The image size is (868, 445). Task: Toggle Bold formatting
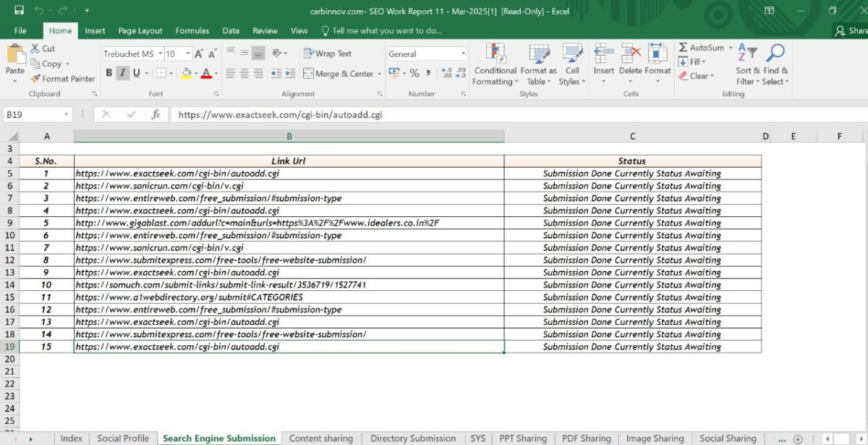(x=109, y=73)
